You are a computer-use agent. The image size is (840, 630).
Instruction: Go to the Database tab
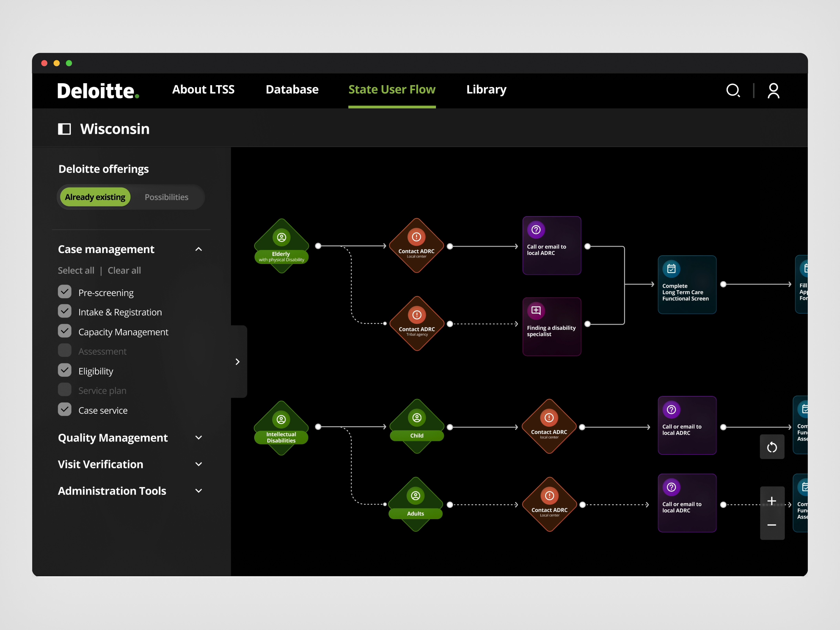pyautogui.click(x=292, y=90)
